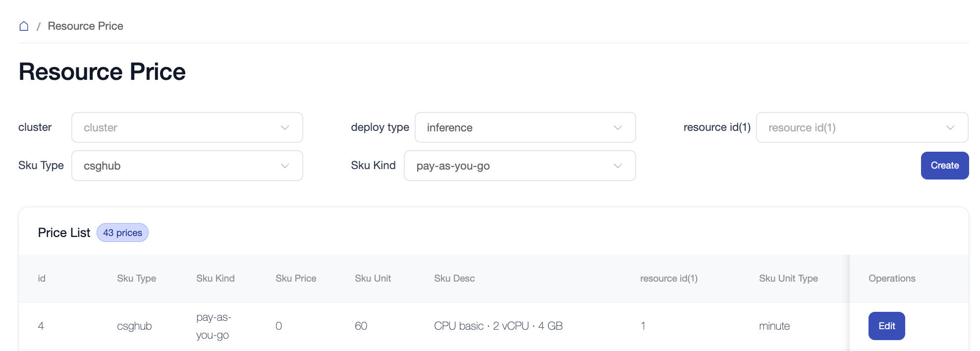This screenshot has height=351, width=980.
Task: Click Edit for price id 4
Action: 886,326
